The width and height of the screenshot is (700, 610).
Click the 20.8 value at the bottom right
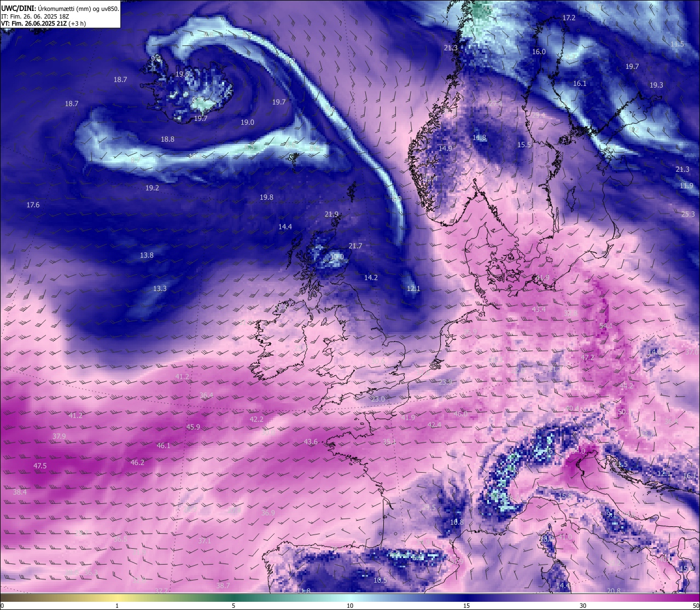pos(614,590)
